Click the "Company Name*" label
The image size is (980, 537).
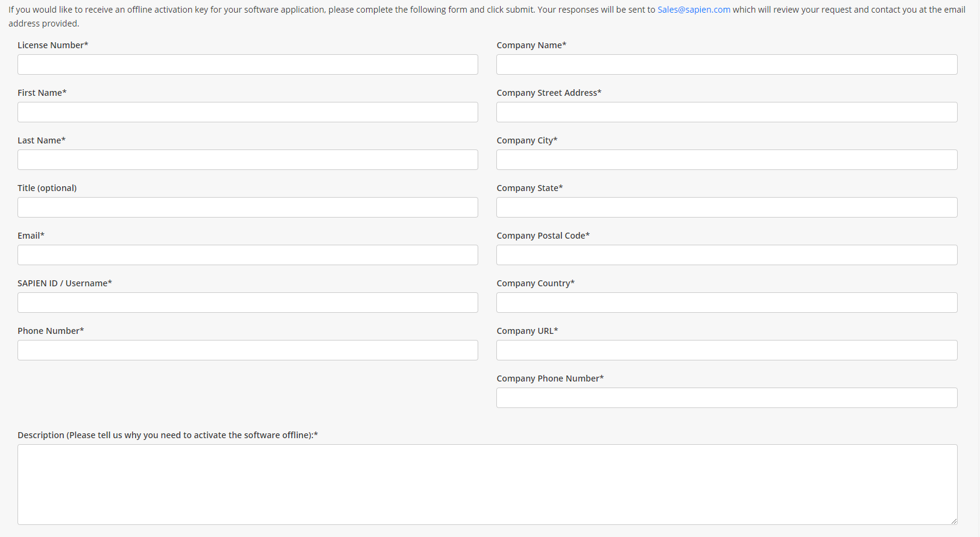click(531, 45)
